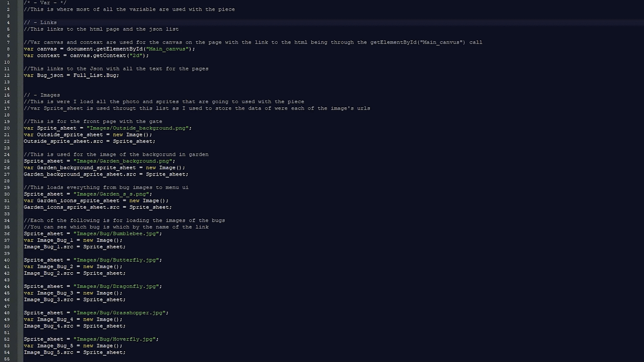The image size is (644, 362).
Task: Click the comment mentioning getElementById("Main_canvus") call
Action: [x=253, y=43]
